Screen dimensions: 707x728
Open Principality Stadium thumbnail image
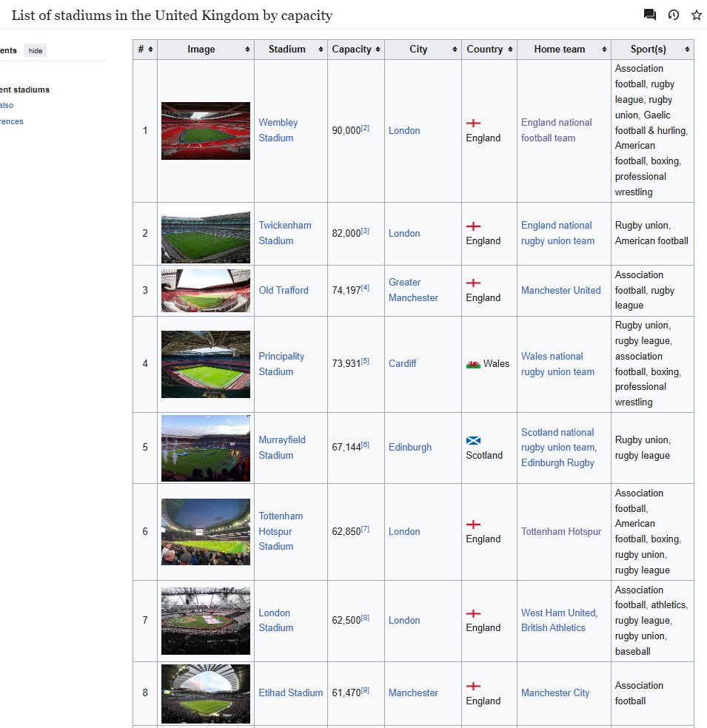click(206, 365)
